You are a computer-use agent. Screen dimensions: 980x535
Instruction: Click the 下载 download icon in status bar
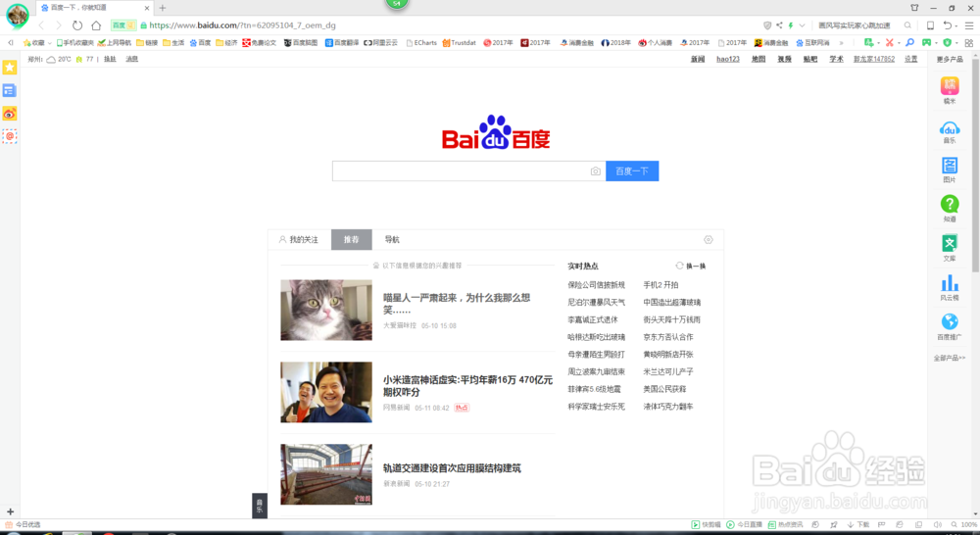coord(858,525)
